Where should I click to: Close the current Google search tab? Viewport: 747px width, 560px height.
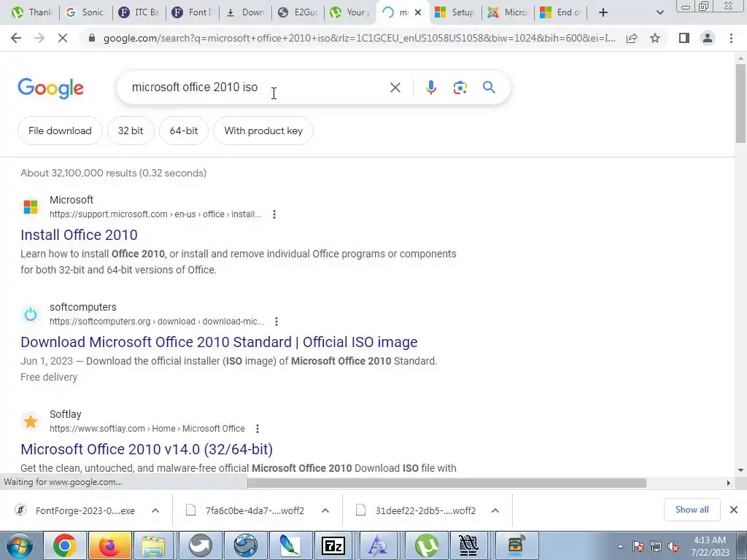pos(418,12)
